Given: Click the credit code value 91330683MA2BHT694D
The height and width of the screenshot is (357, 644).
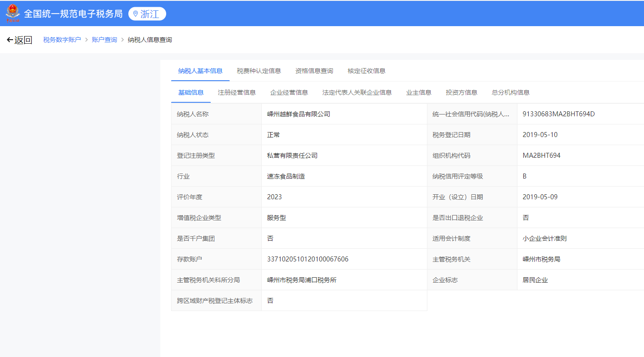Looking at the screenshot, I should [x=558, y=114].
